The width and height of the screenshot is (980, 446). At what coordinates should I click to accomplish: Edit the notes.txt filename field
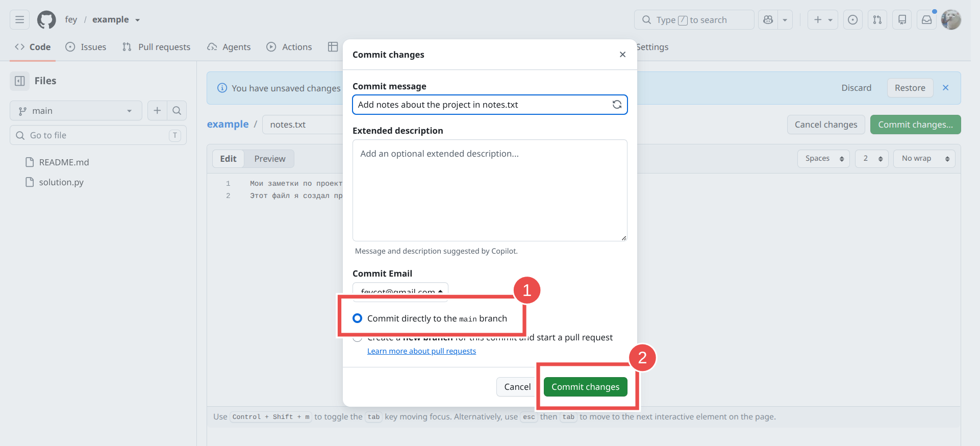pyautogui.click(x=303, y=125)
